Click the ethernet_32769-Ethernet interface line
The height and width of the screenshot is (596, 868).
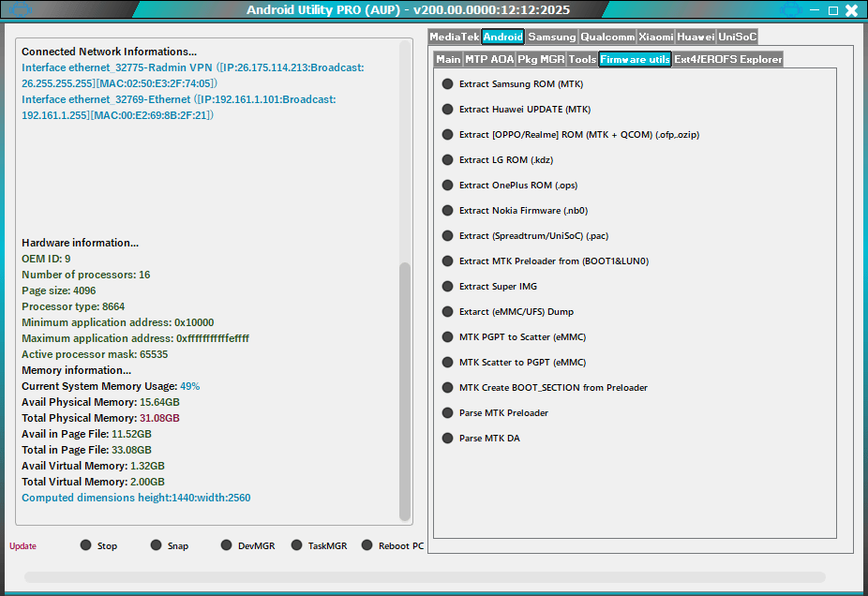click(179, 108)
